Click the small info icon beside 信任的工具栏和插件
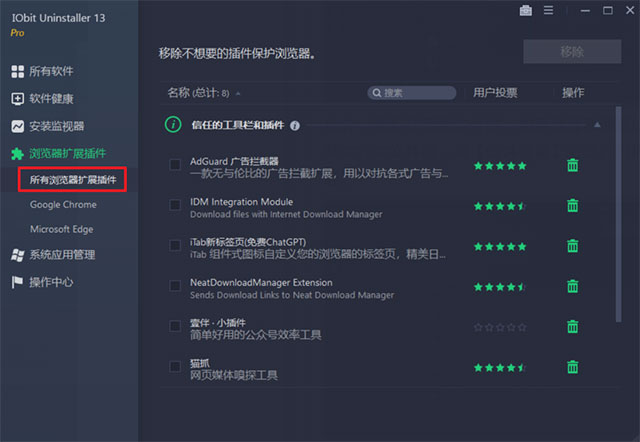The image size is (640, 442). pyautogui.click(x=295, y=126)
